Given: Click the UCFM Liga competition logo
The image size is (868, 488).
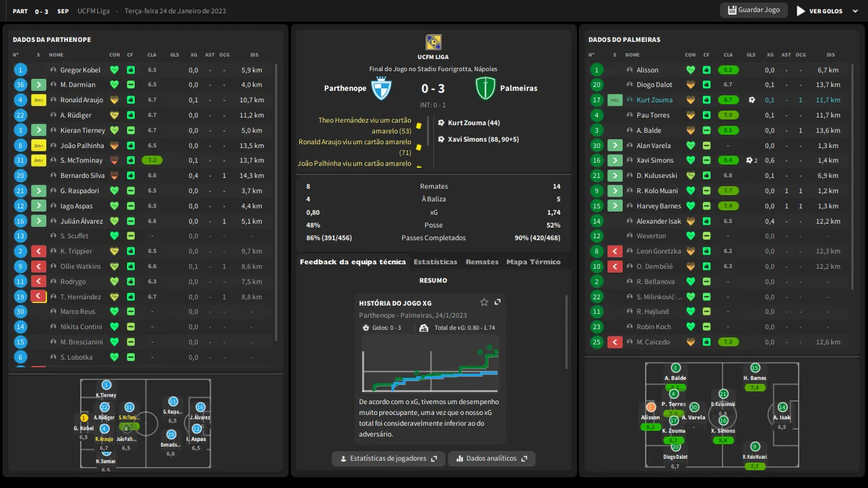Looking at the screenshot, I should pos(433,43).
